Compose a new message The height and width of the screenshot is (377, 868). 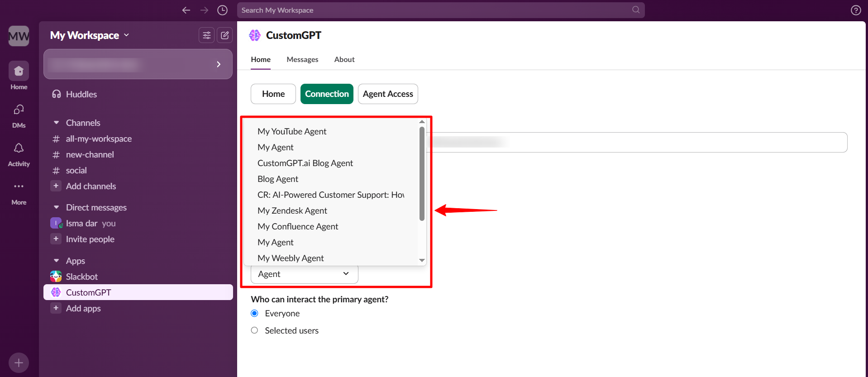224,35
